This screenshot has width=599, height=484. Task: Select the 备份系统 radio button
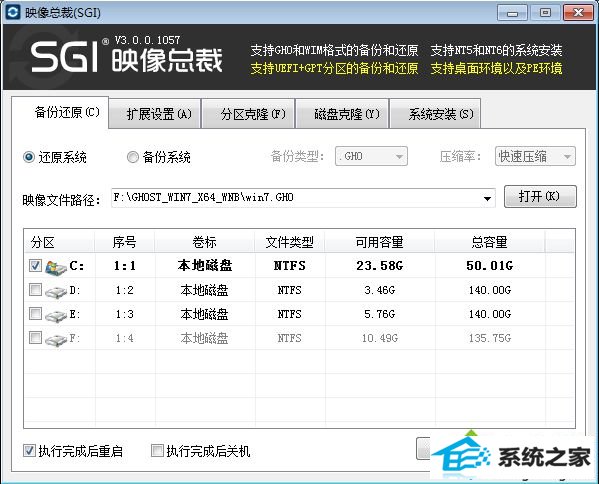click(x=133, y=157)
